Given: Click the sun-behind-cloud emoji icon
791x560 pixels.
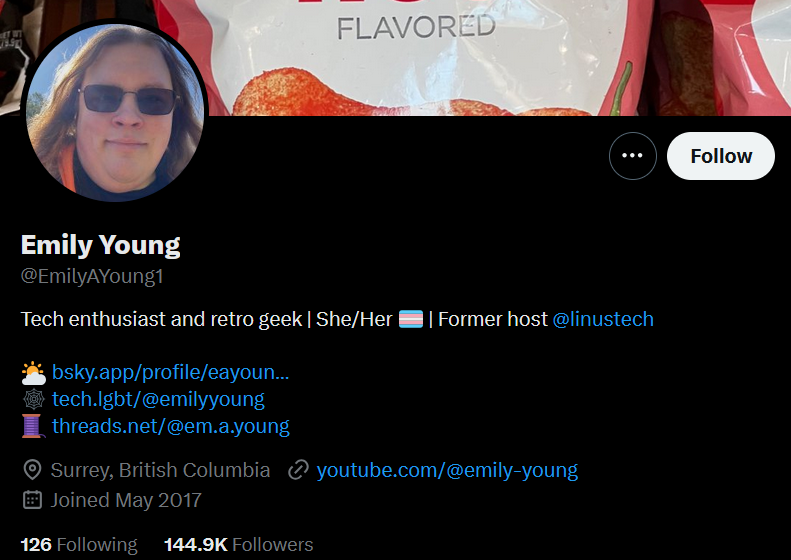Looking at the screenshot, I should 33,373.
